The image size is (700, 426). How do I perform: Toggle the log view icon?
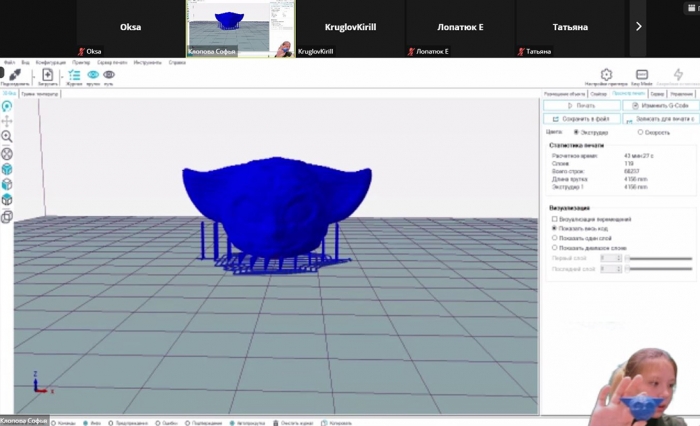click(x=73, y=75)
